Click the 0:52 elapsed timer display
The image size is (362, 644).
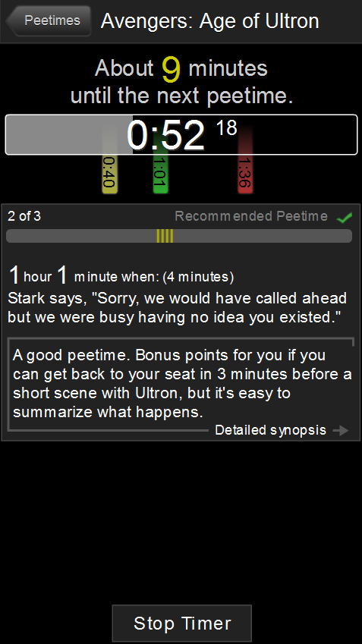coord(165,135)
